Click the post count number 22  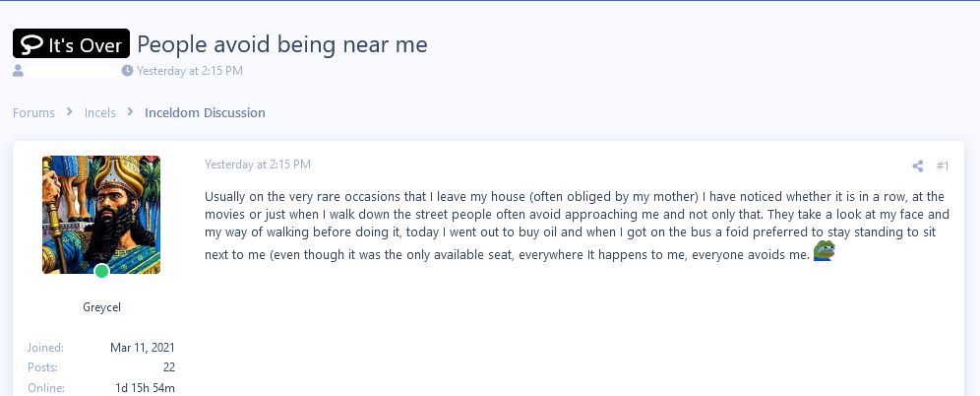coord(169,367)
